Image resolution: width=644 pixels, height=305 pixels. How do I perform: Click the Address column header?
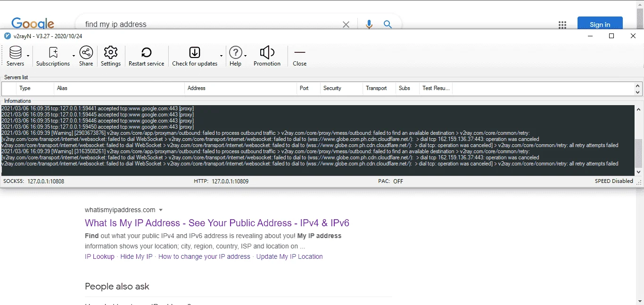pyautogui.click(x=240, y=88)
